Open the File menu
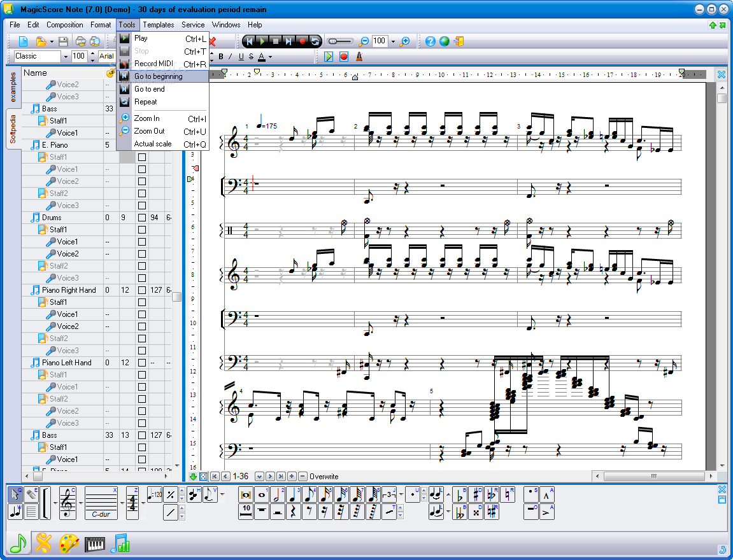This screenshot has height=560, width=733. point(15,25)
